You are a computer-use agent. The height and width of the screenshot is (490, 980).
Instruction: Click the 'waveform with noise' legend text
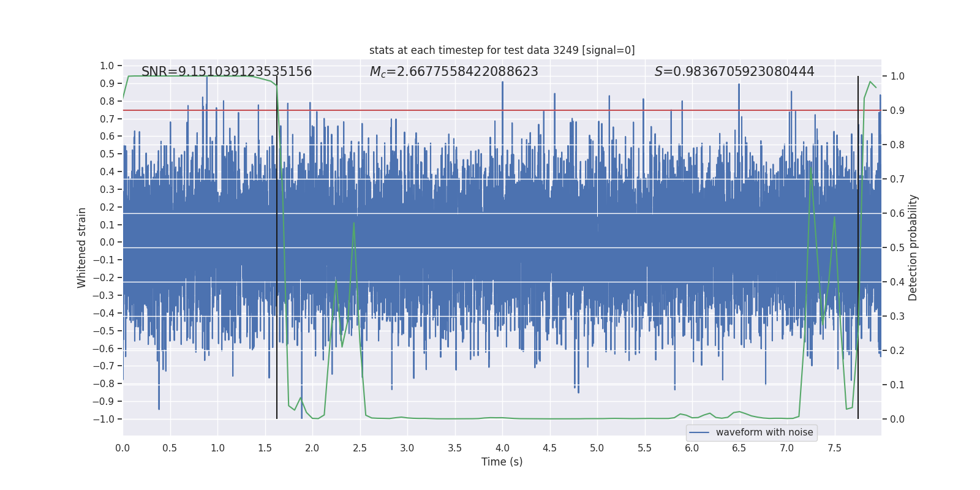click(764, 432)
